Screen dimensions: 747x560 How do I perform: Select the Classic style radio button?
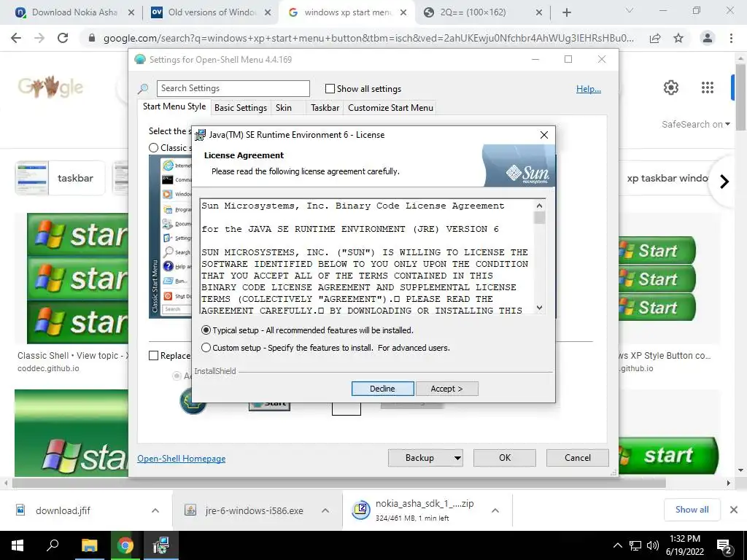coord(153,147)
